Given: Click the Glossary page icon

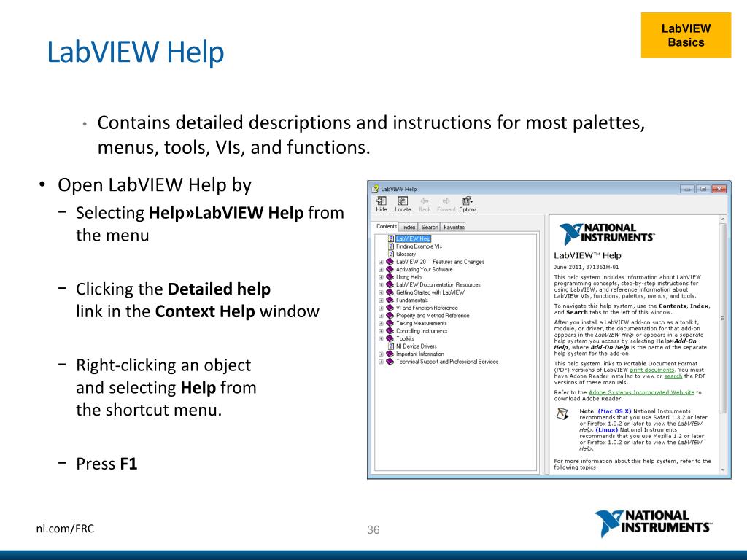Looking at the screenshot, I should [x=391, y=254].
